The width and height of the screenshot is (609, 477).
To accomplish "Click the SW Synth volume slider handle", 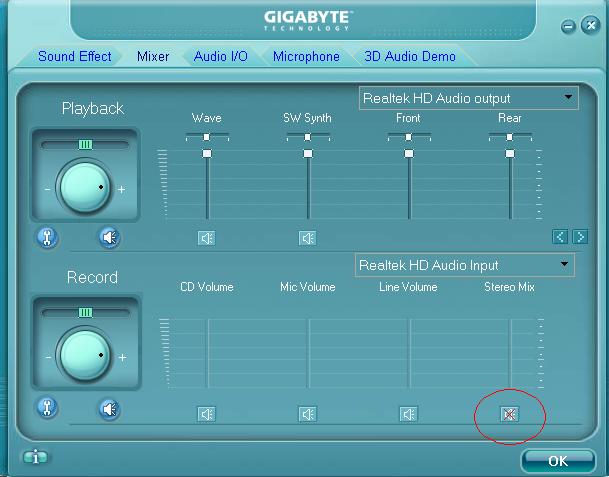I will point(308,153).
